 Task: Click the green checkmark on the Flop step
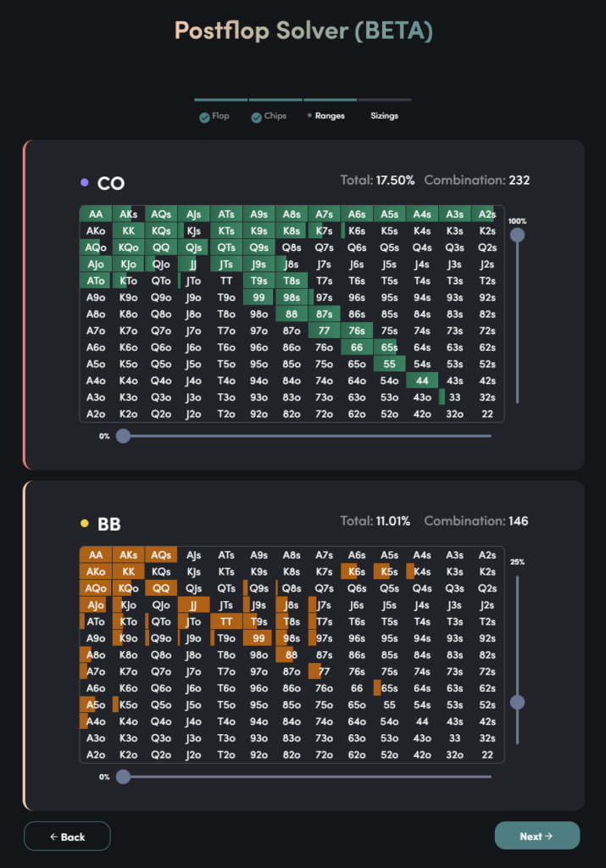click(x=204, y=116)
